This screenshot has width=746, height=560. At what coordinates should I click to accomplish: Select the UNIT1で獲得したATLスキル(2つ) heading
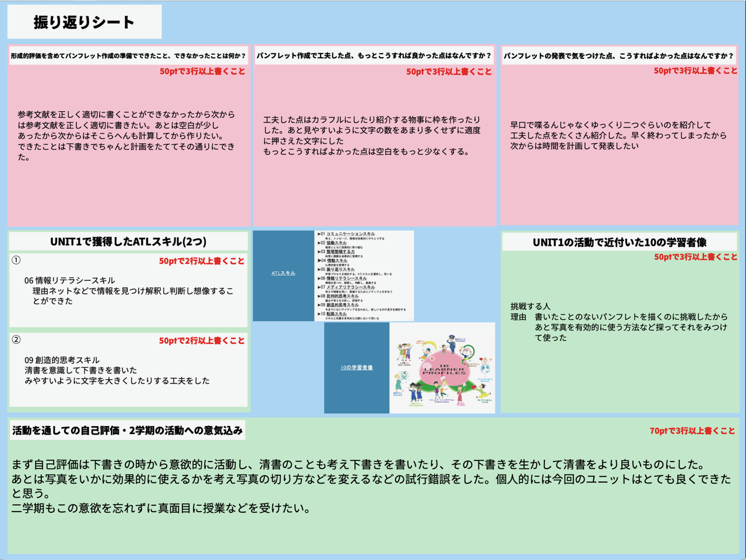[128, 241]
